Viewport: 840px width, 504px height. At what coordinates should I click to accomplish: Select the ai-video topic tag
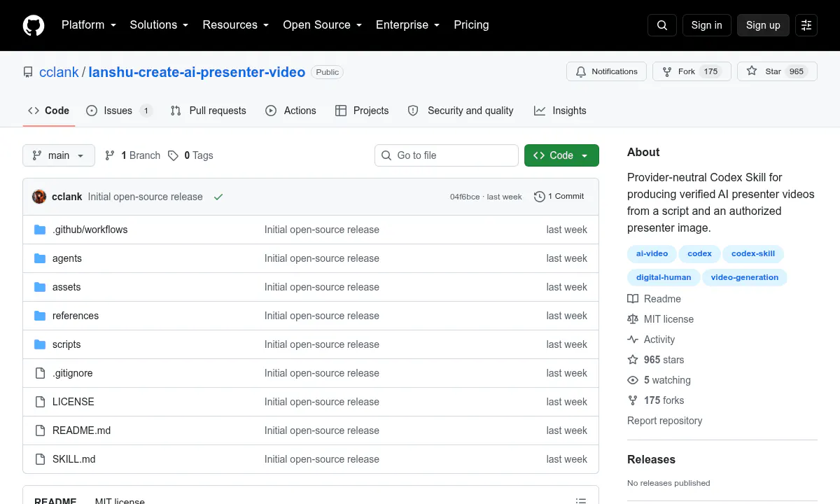tap(652, 253)
